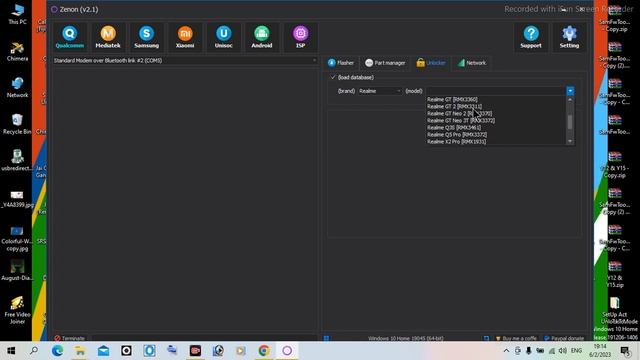
Task: Click the model list scrollbar thumb
Action: pos(570,122)
